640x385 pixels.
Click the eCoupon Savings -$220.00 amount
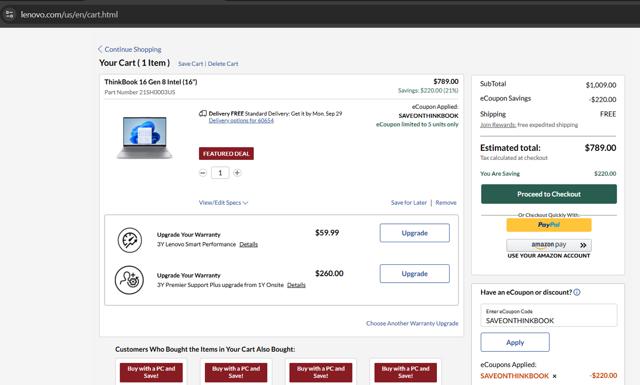point(602,99)
